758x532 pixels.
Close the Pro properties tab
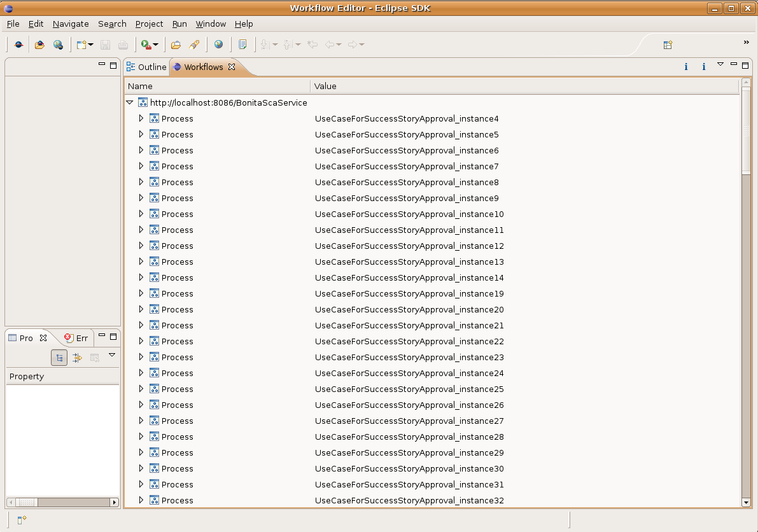(x=43, y=338)
